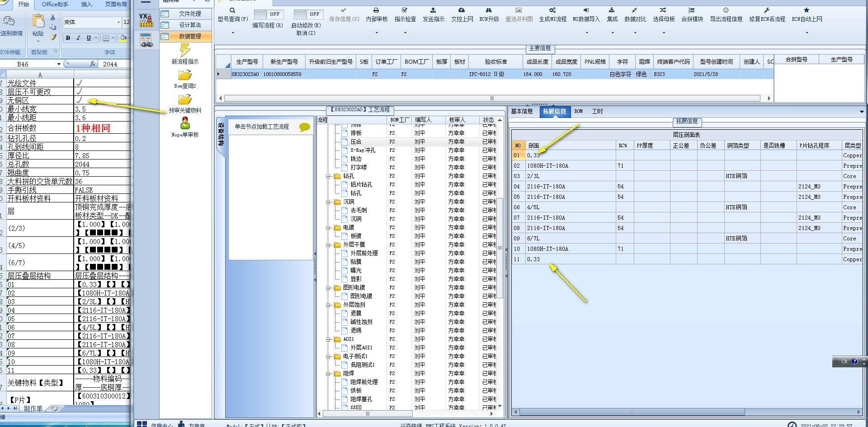Click the YX factory sidebar icon

[x=146, y=20]
